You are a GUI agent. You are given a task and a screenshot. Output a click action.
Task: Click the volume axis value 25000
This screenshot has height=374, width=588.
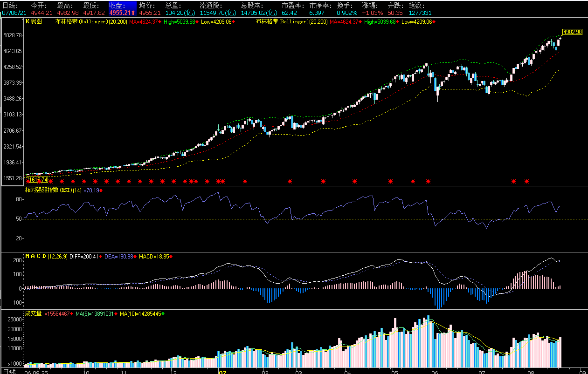click(15, 320)
